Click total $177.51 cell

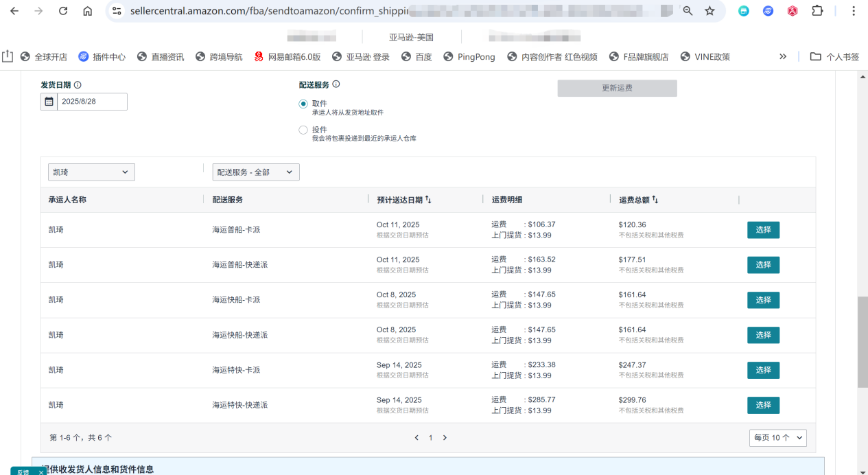coord(632,259)
